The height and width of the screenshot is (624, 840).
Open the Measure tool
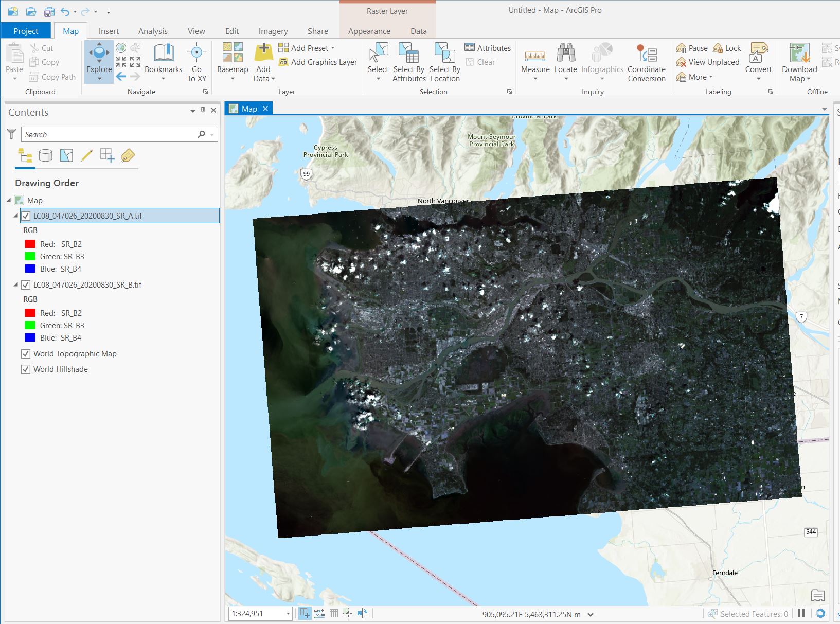[535, 56]
